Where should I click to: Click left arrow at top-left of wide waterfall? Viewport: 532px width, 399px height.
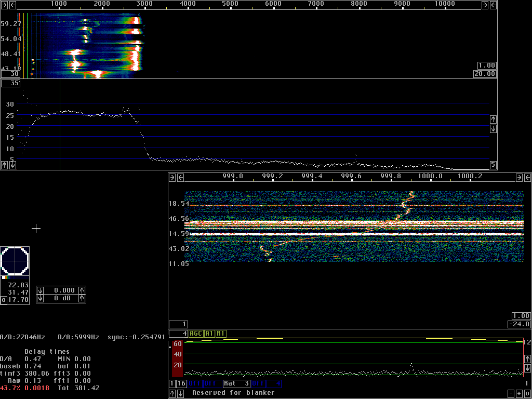[x=12, y=5]
